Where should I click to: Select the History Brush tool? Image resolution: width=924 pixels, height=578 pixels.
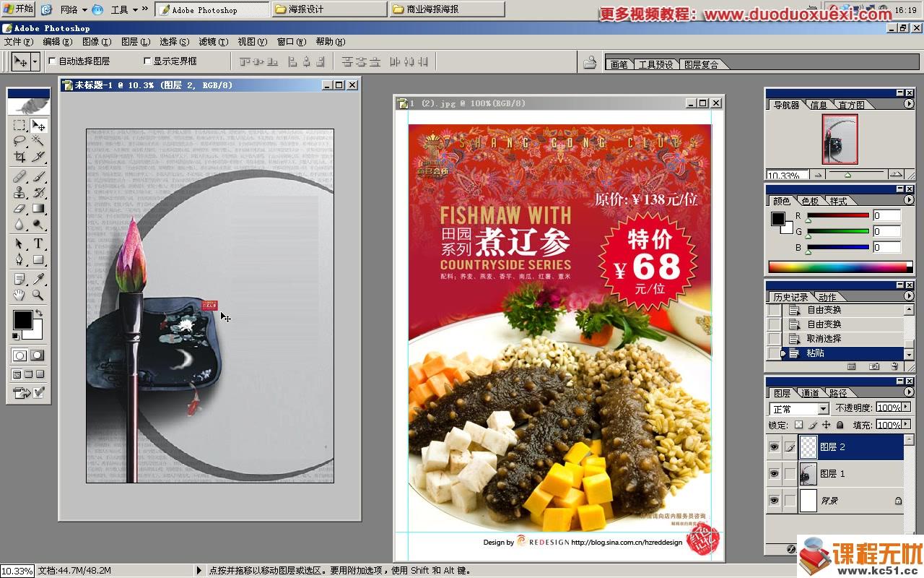coord(38,192)
